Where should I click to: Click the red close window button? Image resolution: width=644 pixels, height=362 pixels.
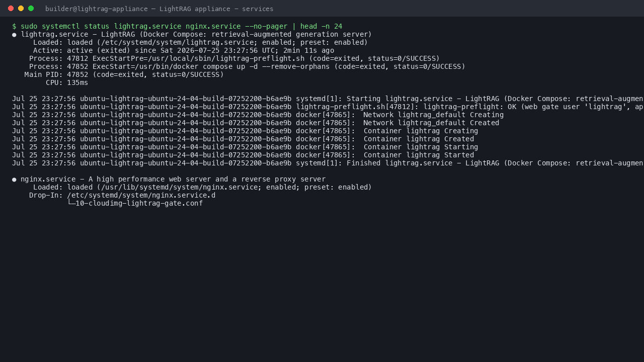pos(11,9)
